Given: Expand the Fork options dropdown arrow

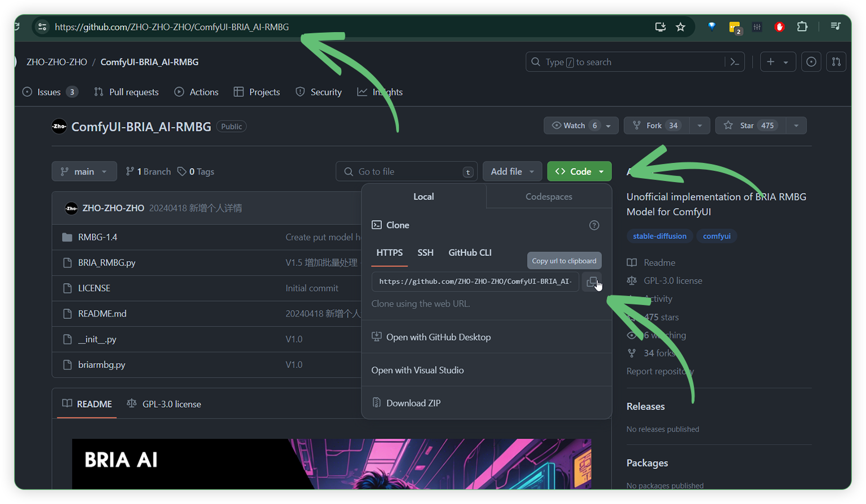Looking at the screenshot, I should [x=700, y=126].
